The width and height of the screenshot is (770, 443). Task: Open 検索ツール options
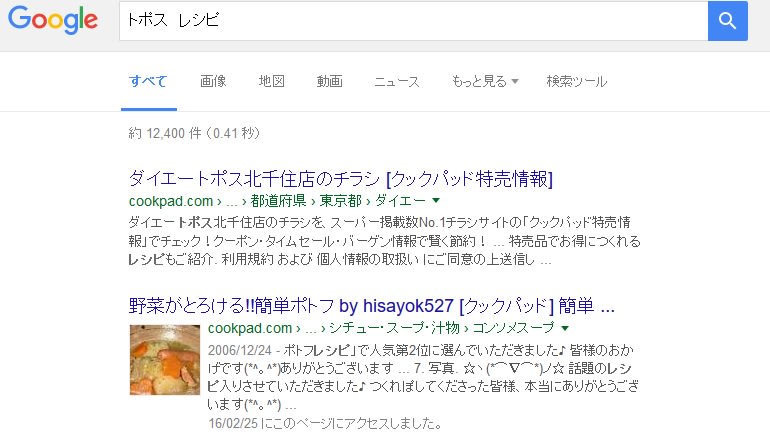pyautogui.click(x=577, y=81)
